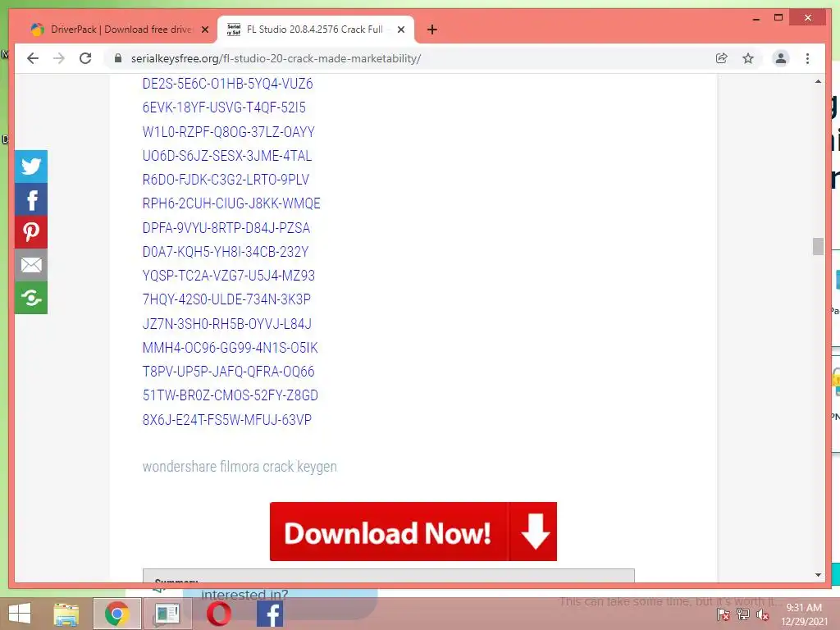Select key 6EVK-18YF-USVG-T4QF-52I5

(x=224, y=107)
